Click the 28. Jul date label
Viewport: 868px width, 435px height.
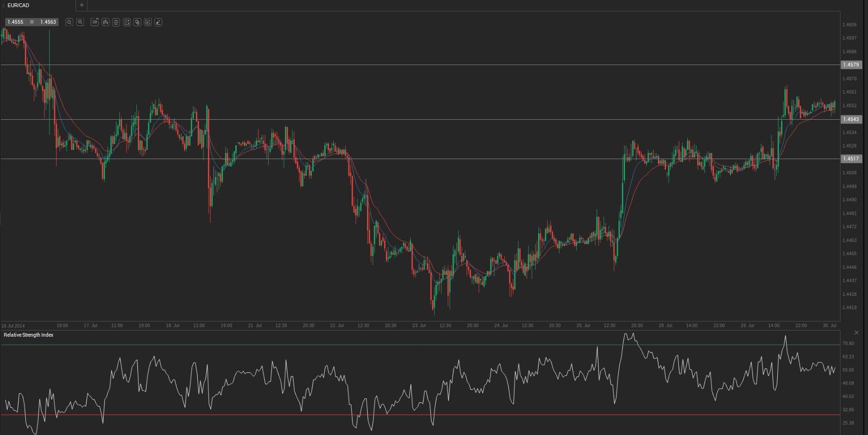coord(665,326)
